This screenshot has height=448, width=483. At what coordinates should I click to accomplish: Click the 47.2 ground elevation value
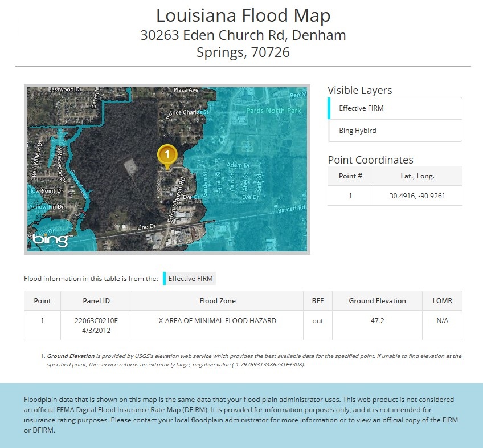376,321
